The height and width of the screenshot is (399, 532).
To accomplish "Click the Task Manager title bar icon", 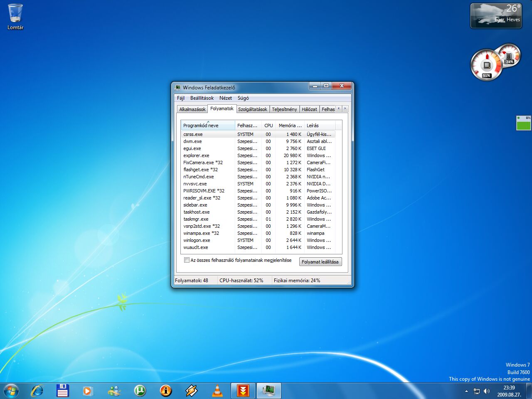I will [x=178, y=87].
